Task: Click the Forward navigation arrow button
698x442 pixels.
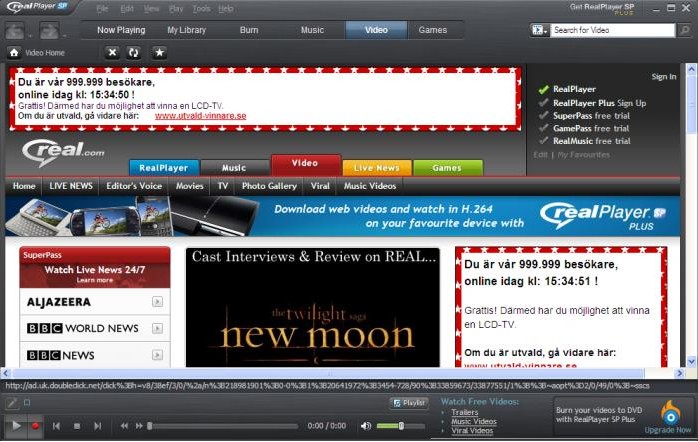Action: [x=49, y=31]
